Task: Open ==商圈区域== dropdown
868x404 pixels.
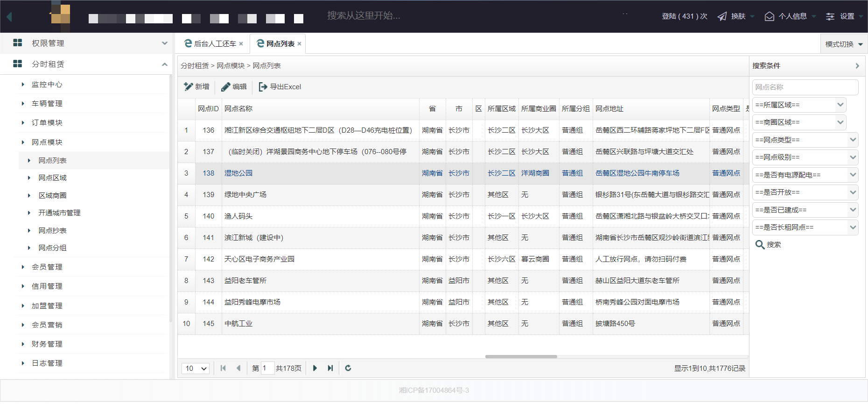Action: click(x=799, y=122)
